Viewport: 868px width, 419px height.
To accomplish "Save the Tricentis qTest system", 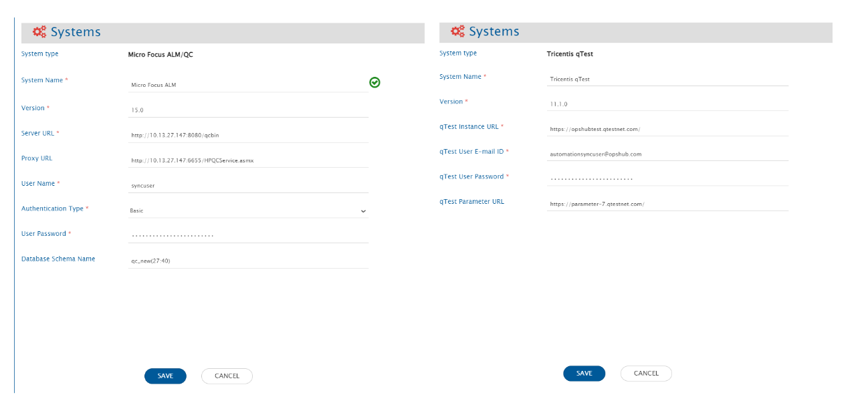I will coord(584,374).
